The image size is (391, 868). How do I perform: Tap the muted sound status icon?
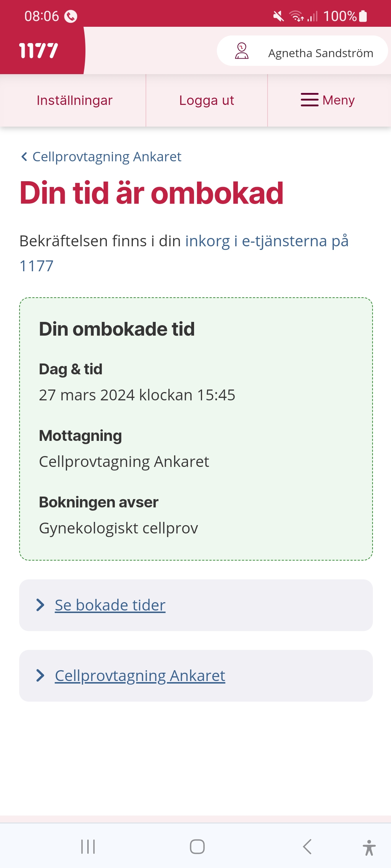pos(278,16)
